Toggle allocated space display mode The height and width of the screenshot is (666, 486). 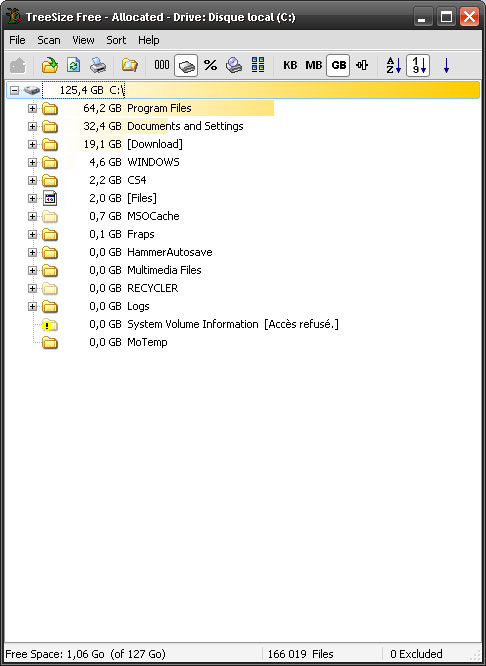(x=186, y=66)
